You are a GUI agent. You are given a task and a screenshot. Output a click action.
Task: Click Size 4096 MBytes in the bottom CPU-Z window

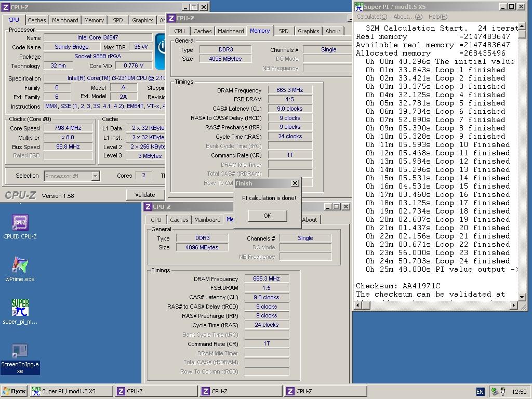point(202,247)
